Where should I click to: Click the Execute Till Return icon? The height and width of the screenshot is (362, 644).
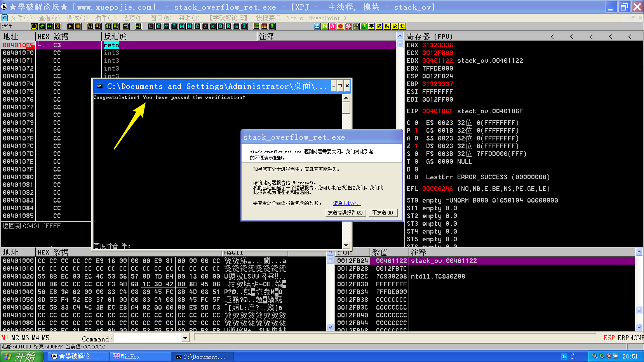coord(126,26)
